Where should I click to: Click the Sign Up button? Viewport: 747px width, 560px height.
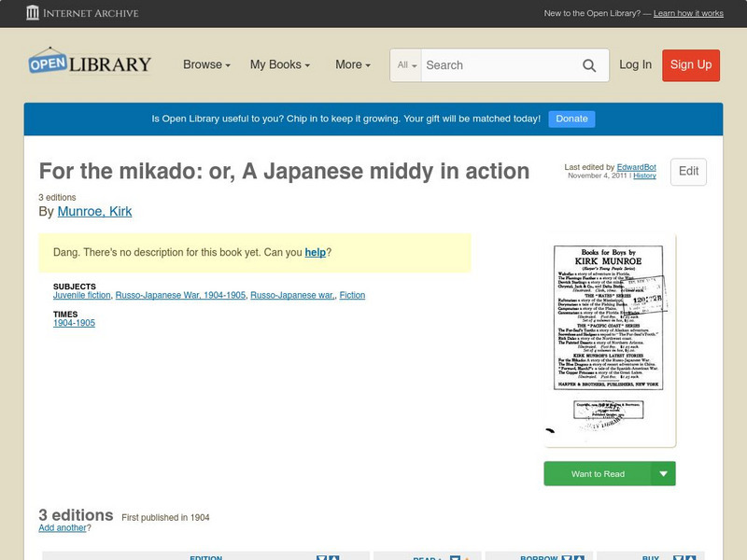pos(690,65)
